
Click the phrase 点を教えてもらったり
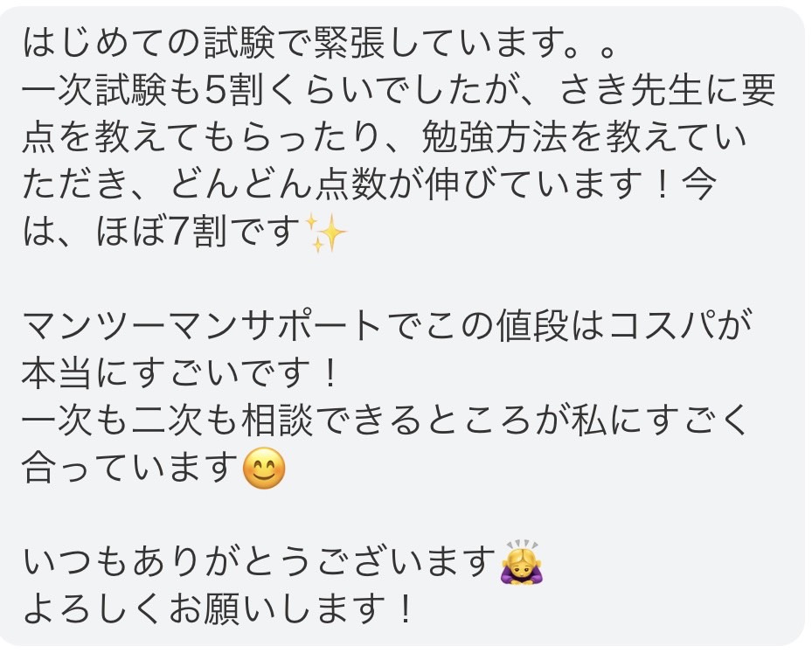207,137
